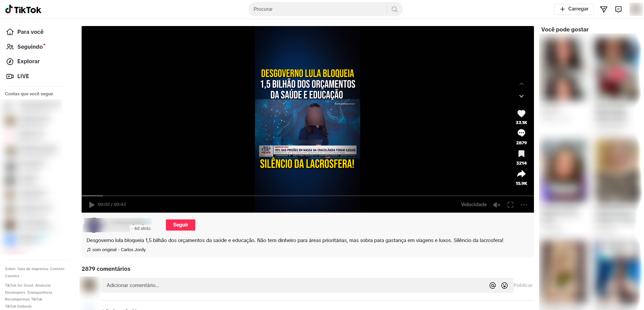Viewport: 644px width, 310px height.
Task: Insert mention with the @ icon
Action: [493, 286]
